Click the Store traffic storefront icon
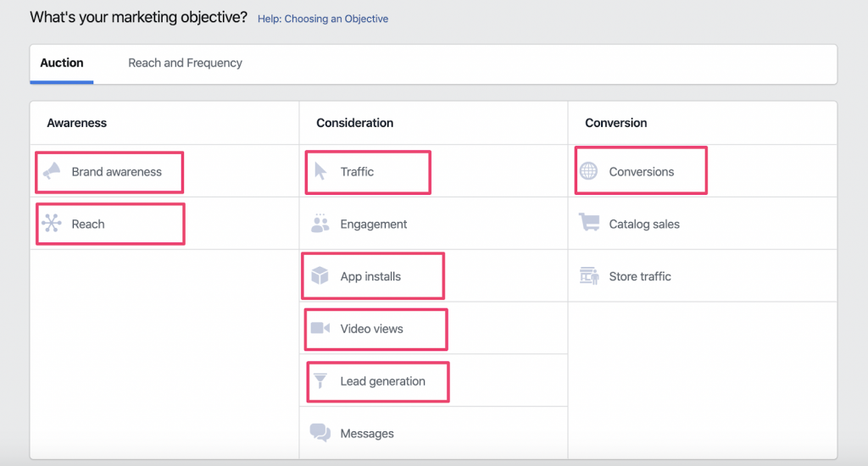 pos(588,275)
